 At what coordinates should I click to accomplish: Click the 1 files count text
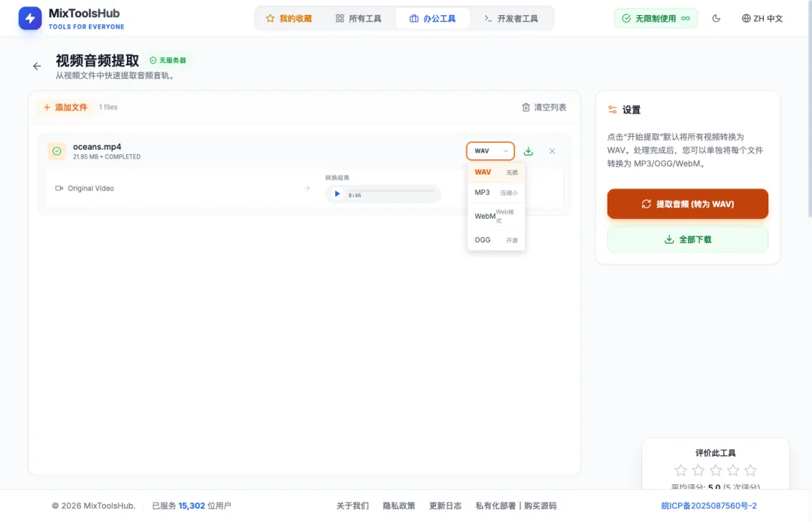click(108, 108)
